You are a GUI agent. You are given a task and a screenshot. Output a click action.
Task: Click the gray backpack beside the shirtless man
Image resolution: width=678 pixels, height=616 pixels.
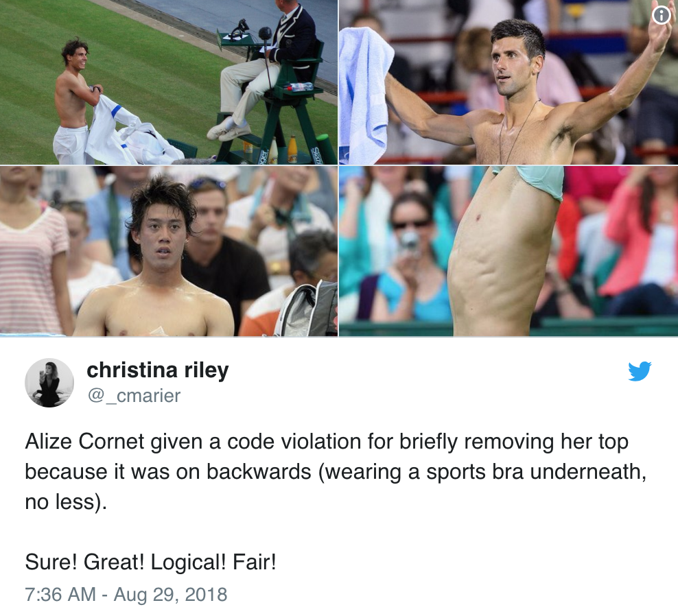(x=306, y=309)
